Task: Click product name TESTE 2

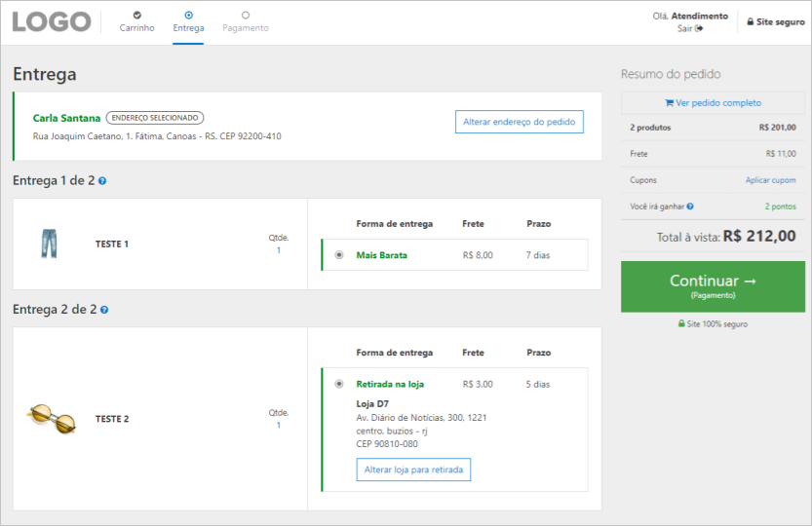Action: click(112, 419)
